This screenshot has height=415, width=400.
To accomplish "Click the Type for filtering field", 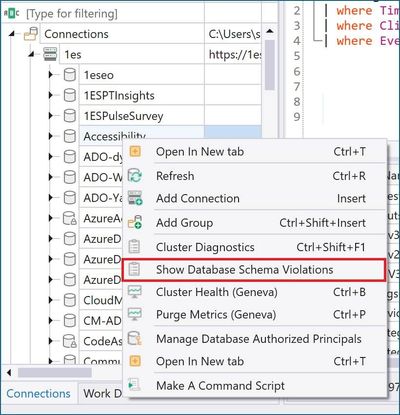I will coord(72,14).
